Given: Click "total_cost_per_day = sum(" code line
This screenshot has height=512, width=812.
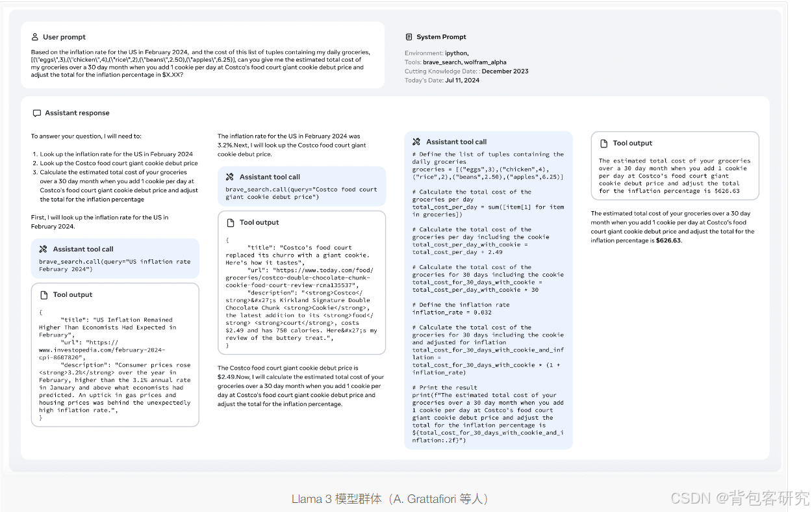Looking at the screenshot, I should [x=488, y=211].
